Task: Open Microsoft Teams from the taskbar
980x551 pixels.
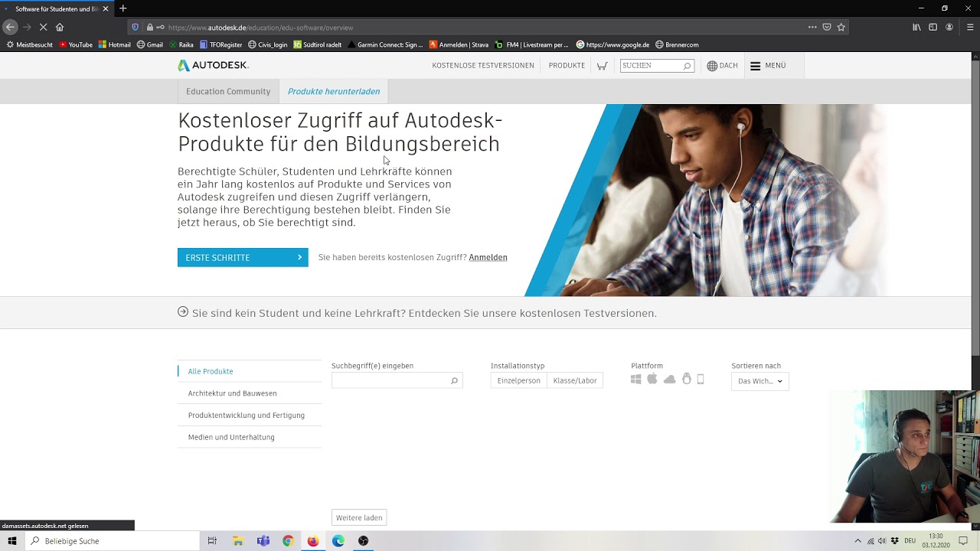Action: pyautogui.click(x=263, y=541)
